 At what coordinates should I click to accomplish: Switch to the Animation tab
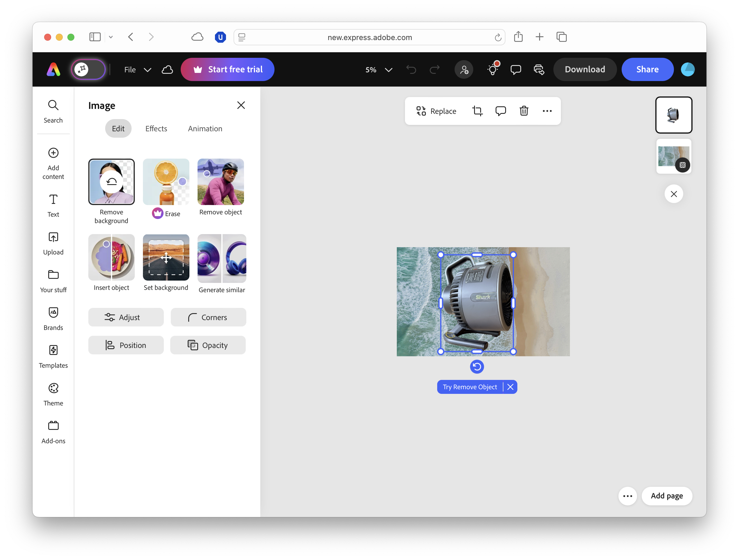point(205,128)
